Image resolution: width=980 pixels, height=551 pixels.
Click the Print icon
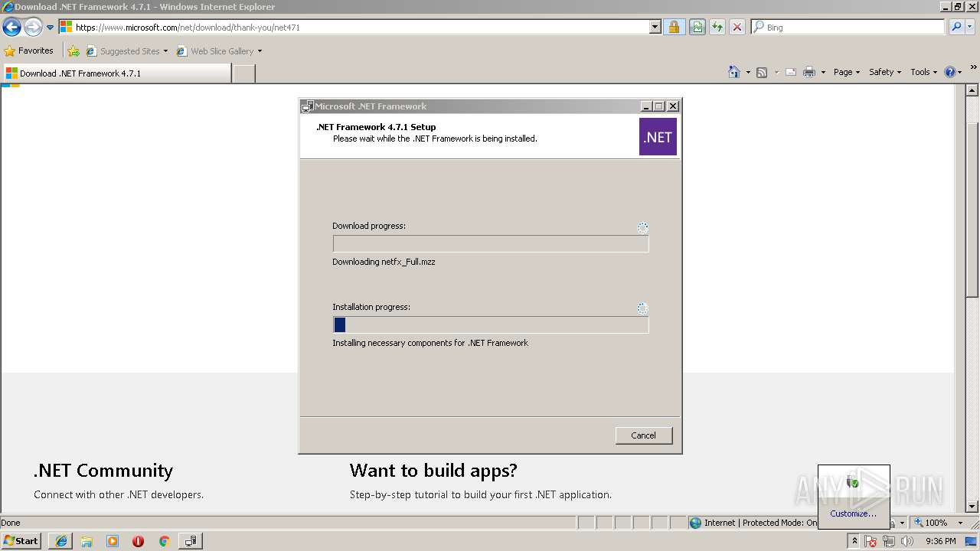tap(809, 72)
